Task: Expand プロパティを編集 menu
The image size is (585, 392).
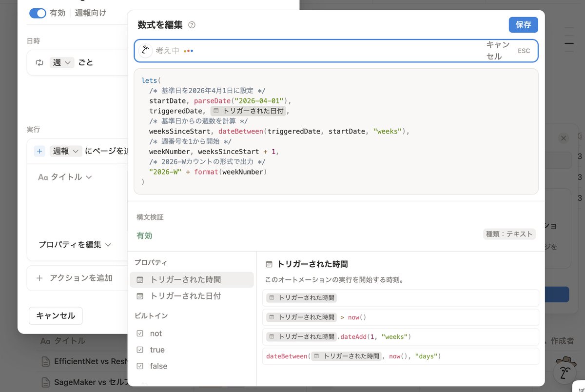Action: [75, 245]
